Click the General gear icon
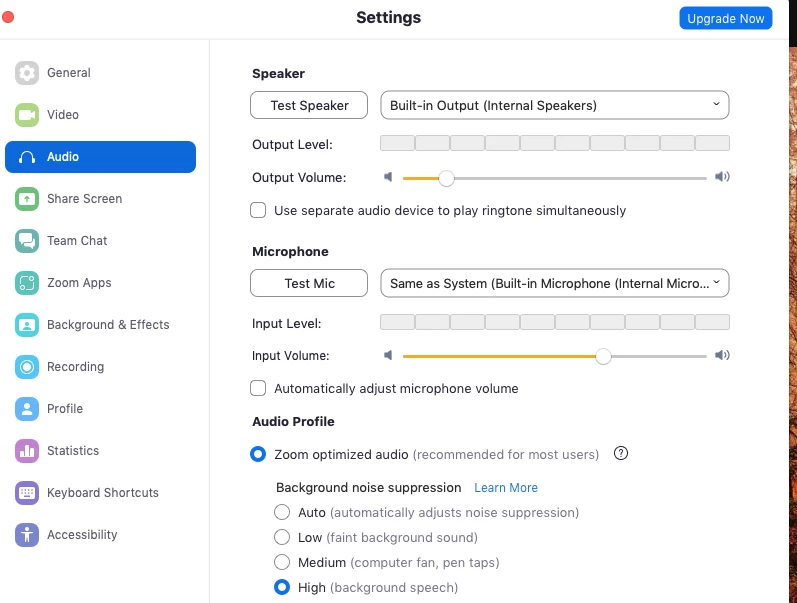The height and width of the screenshot is (603, 797). click(27, 73)
